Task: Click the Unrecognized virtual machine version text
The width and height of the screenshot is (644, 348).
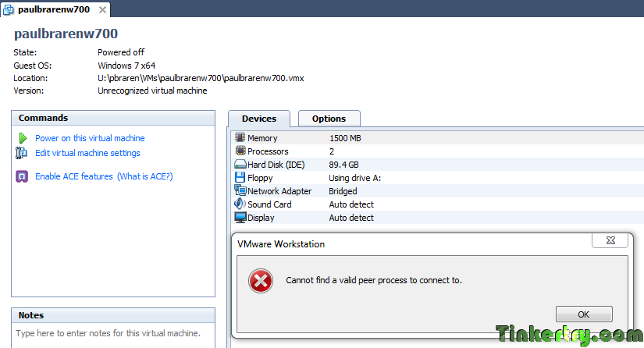Action: pyautogui.click(x=152, y=91)
